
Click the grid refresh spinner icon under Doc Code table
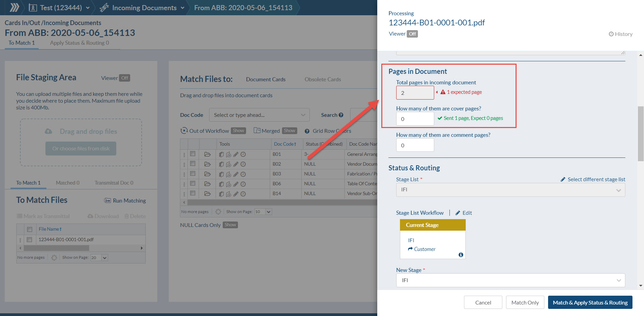218,212
